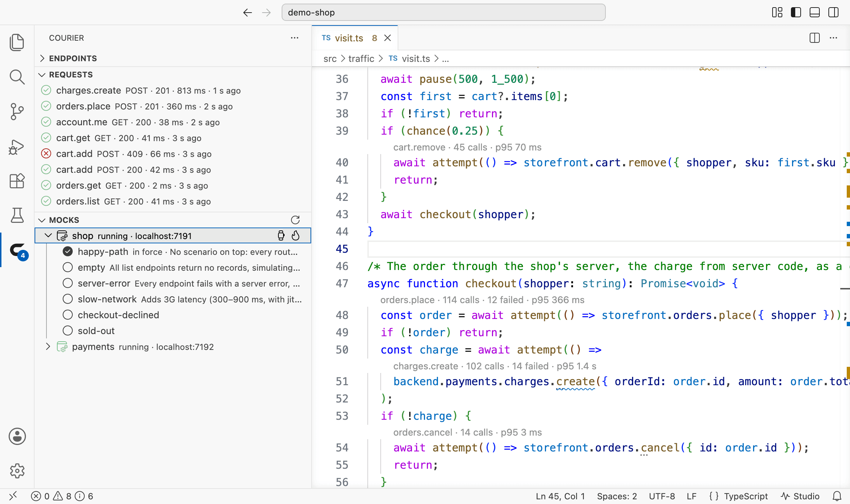Toggle secondary side bar visibility

coord(833,13)
